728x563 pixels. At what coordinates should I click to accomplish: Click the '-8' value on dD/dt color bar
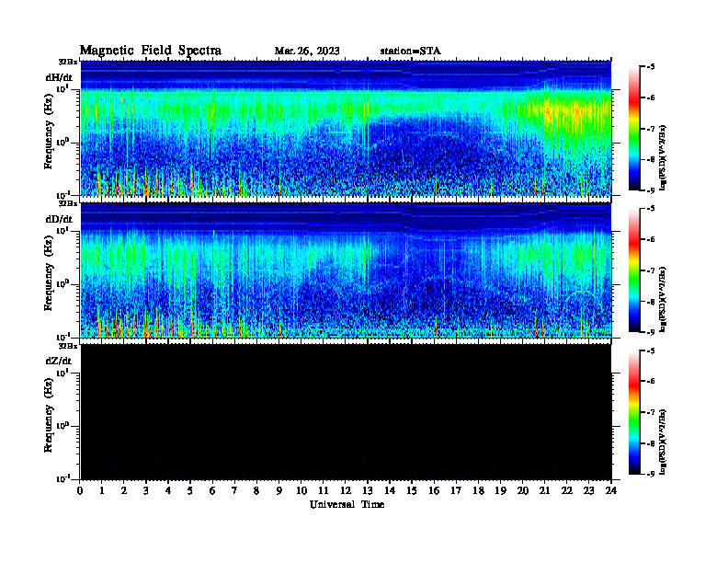pos(651,302)
